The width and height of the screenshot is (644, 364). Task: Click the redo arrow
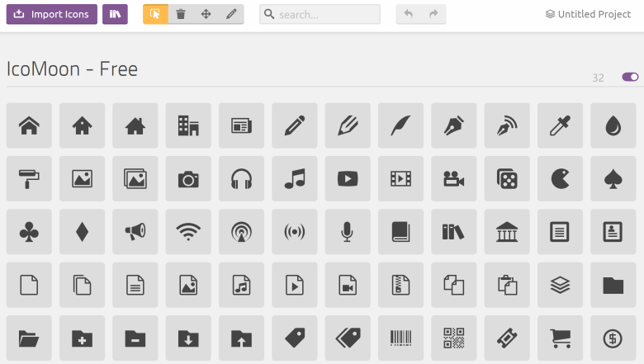[x=433, y=14]
